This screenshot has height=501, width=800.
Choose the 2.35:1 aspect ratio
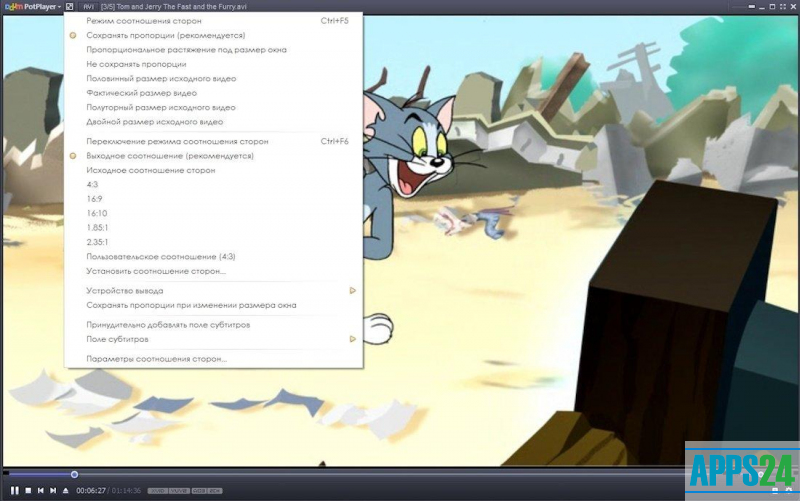pyautogui.click(x=98, y=242)
